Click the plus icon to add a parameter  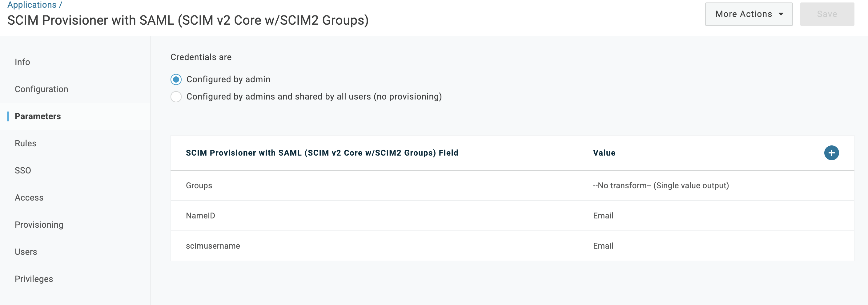pyautogui.click(x=831, y=153)
